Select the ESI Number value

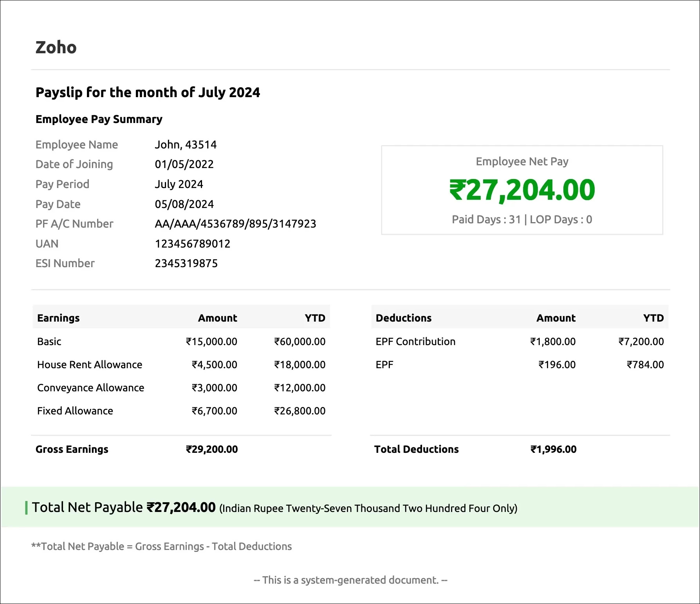click(186, 263)
